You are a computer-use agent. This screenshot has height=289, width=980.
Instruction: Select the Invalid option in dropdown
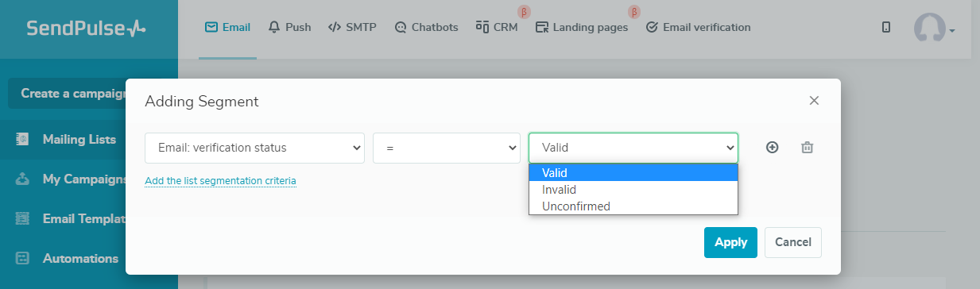click(633, 190)
